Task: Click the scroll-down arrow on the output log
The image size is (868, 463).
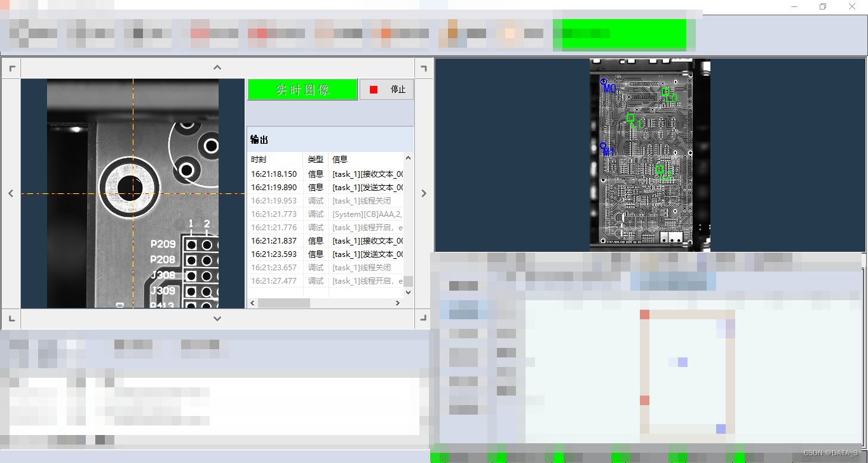Action: [x=408, y=293]
